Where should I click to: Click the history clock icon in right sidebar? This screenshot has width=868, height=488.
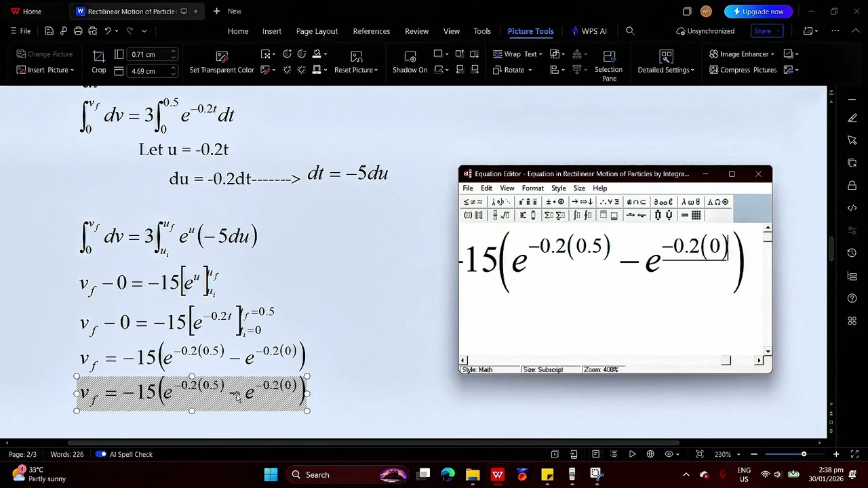[852, 253]
